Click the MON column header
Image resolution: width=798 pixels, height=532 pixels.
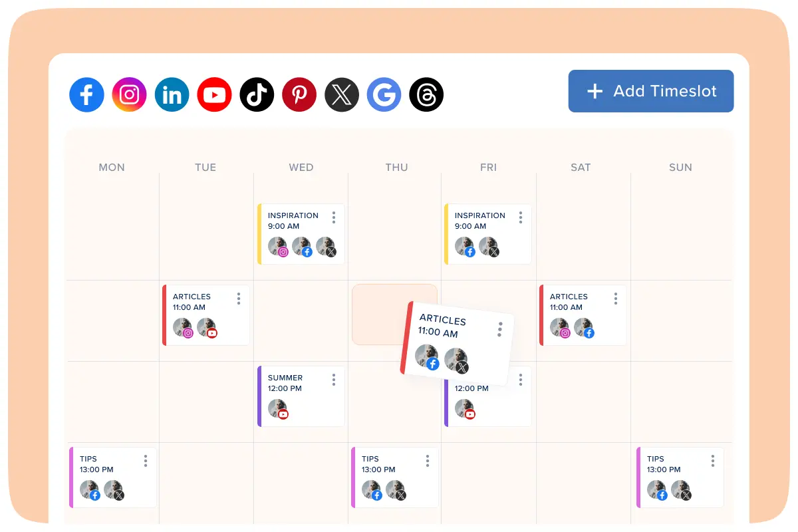(112, 168)
